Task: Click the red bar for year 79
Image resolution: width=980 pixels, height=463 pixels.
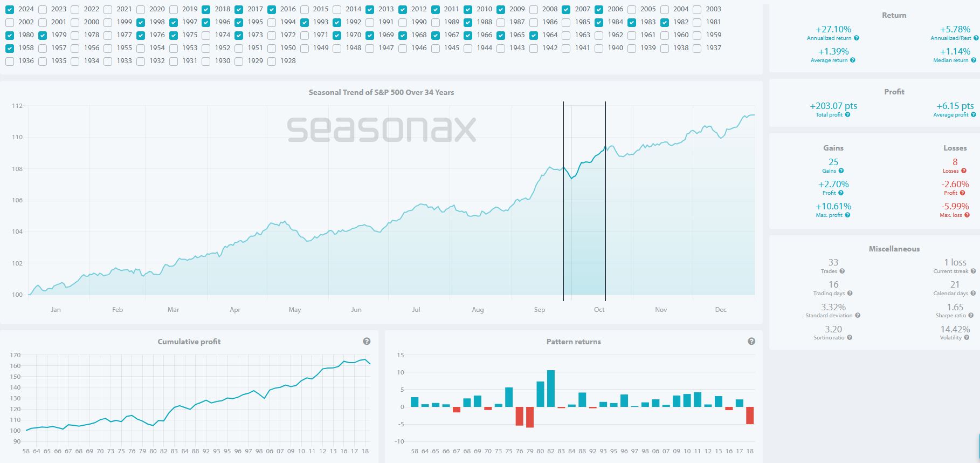Action: tap(530, 417)
